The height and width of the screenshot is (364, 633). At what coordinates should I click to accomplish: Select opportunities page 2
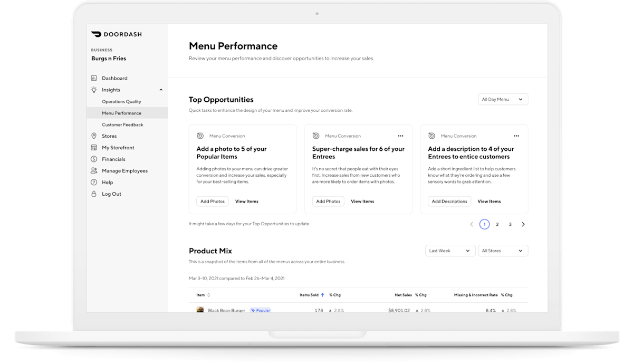click(497, 224)
